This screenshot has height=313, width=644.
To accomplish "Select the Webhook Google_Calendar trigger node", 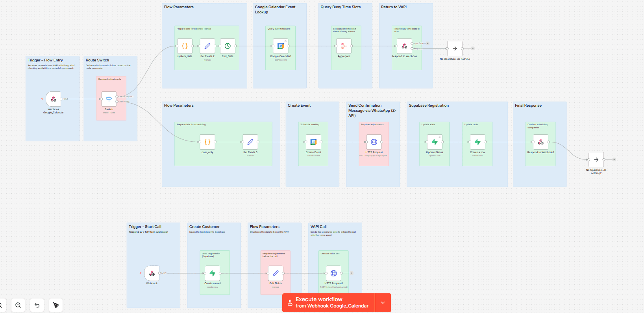I will (x=54, y=99).
